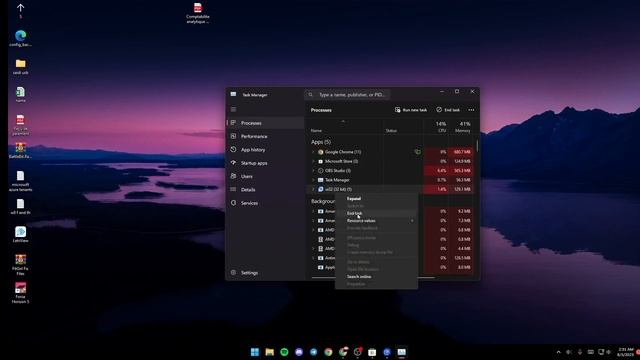Open the three-dot more options menu

coord(471,110)
